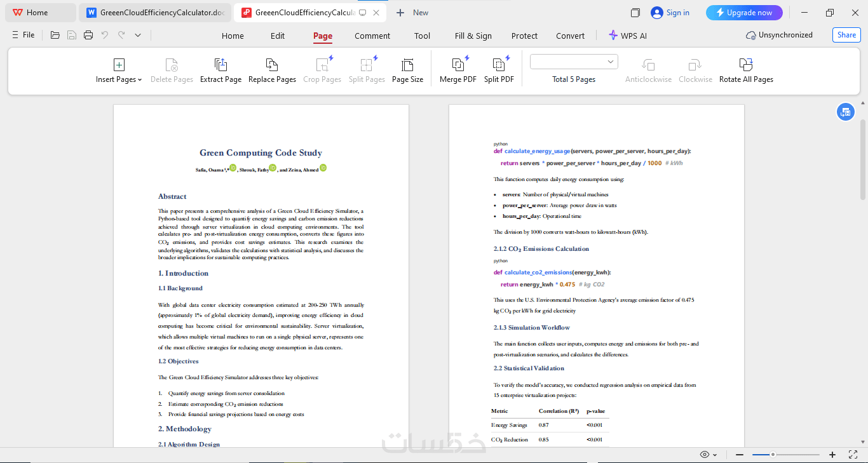Toggle the eye view mode in status bar

coord(708,455)
